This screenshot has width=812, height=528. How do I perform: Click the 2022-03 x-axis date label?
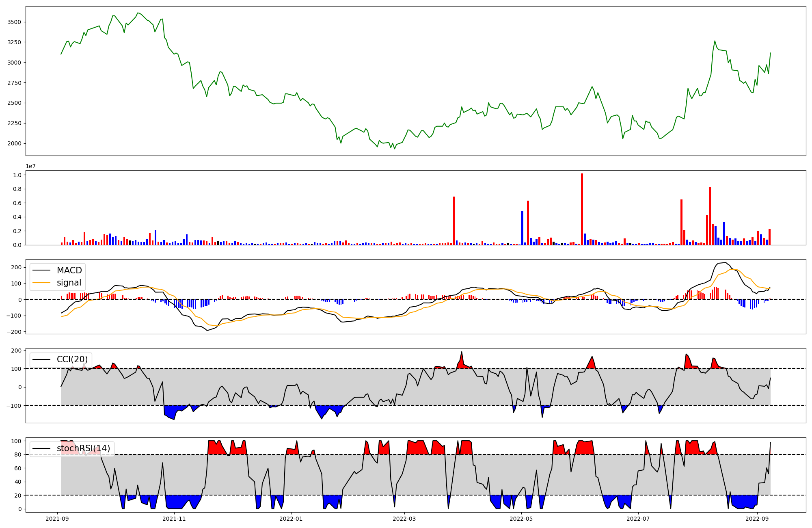(x=404, y=519)
